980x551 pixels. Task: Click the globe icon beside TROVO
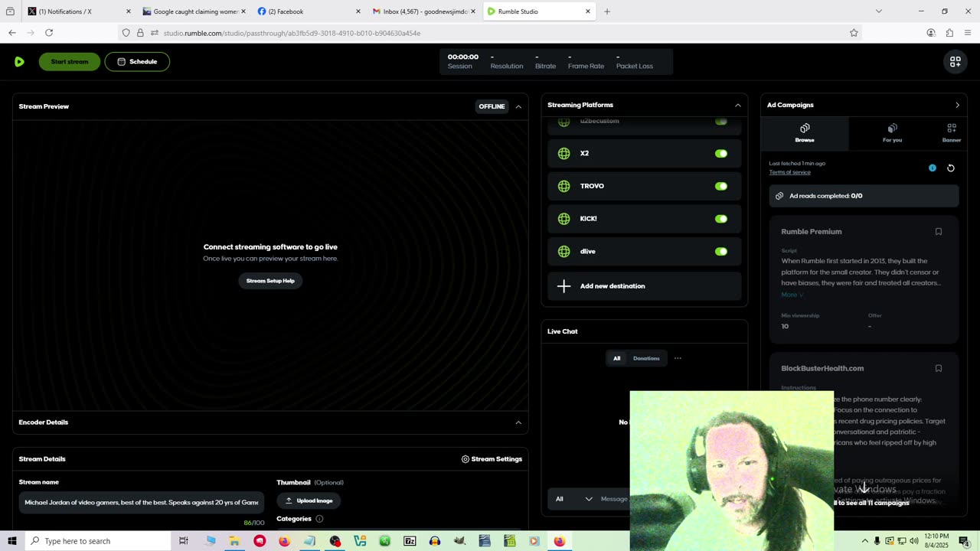563,186
